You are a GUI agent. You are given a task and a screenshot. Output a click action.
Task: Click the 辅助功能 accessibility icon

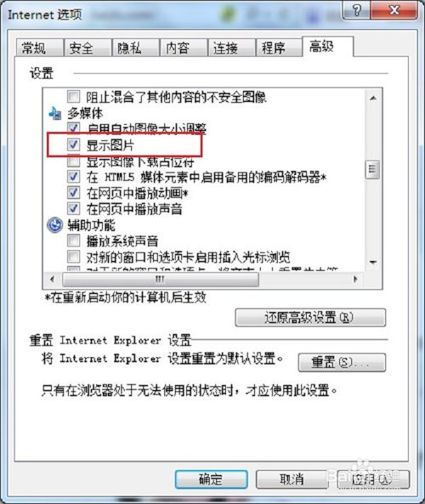pos(55,224)
